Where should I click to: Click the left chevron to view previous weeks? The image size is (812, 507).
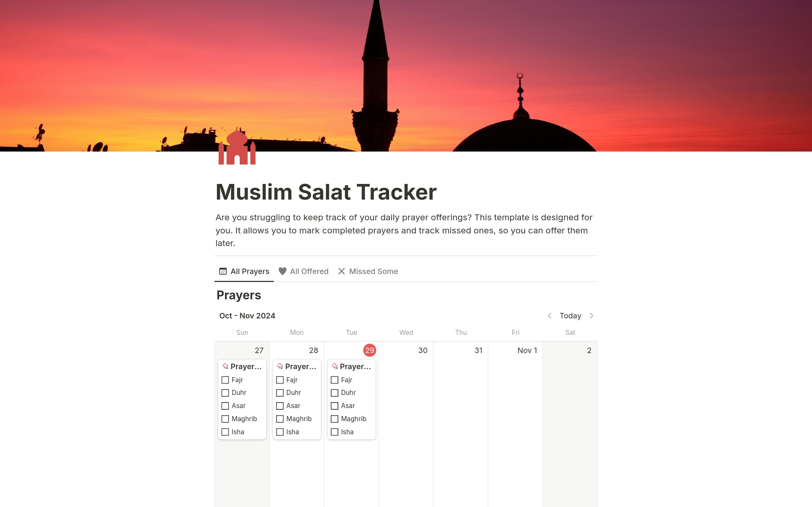tap(550, 315)
